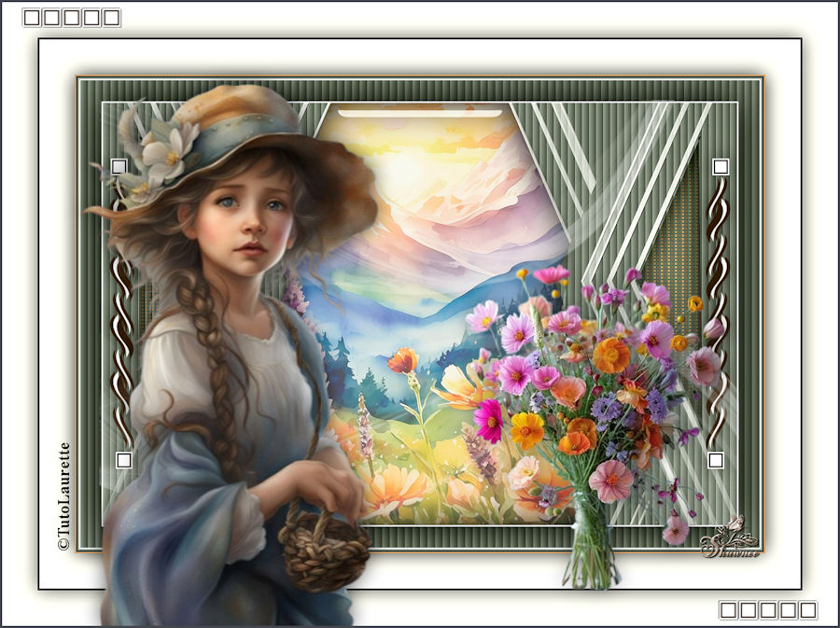The width and height of the screenshot is (840, 628).
Task: Click the small square at the frame's lower left
Action: click(x=123, y=460)
